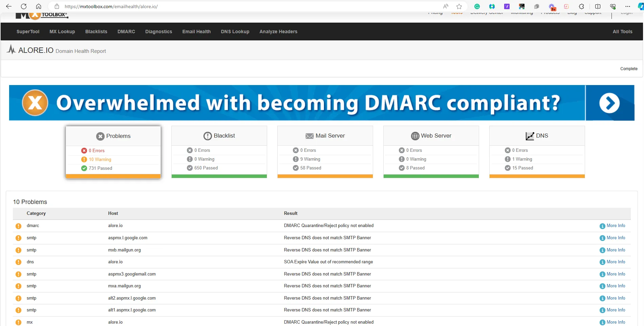Open read aloud icon in address bar

click(x=446, y=6)
